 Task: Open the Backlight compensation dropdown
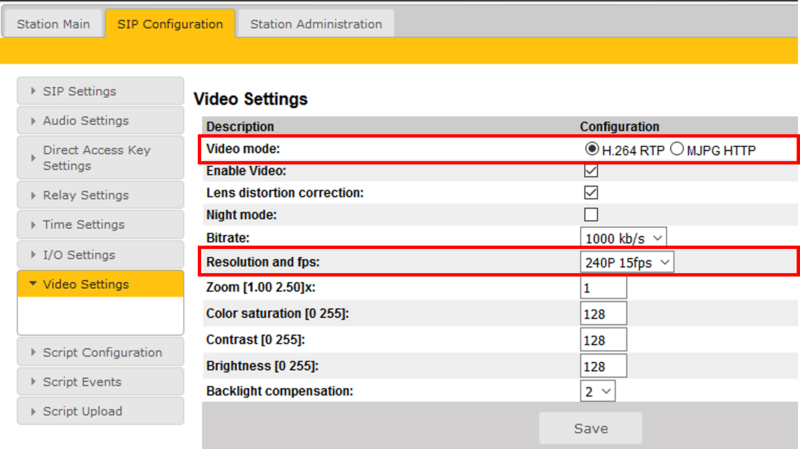598,391
